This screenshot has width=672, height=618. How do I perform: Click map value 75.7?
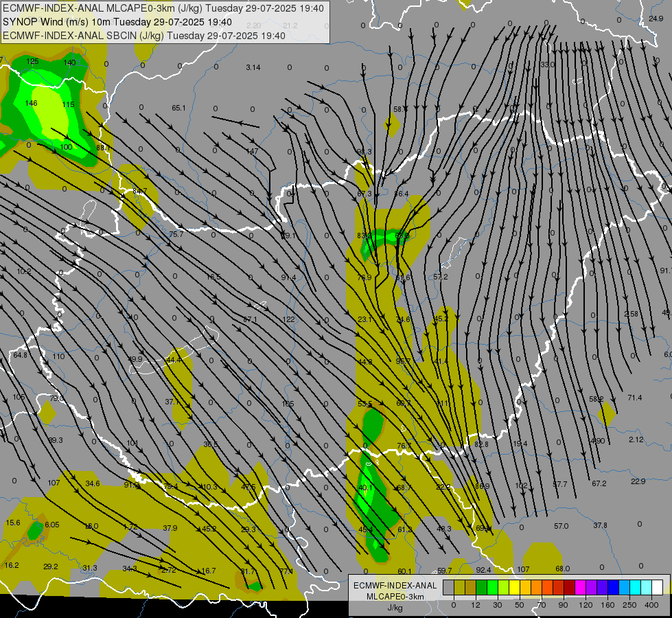pos(176,234)
